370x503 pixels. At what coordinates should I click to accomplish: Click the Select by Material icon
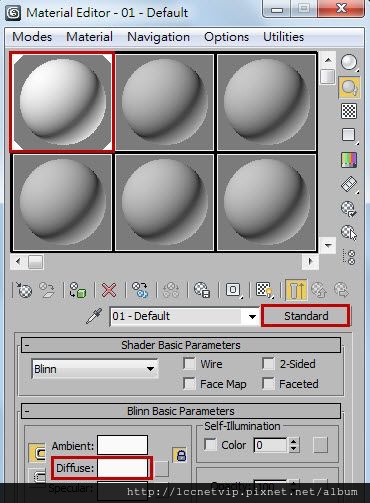(349, 232)
